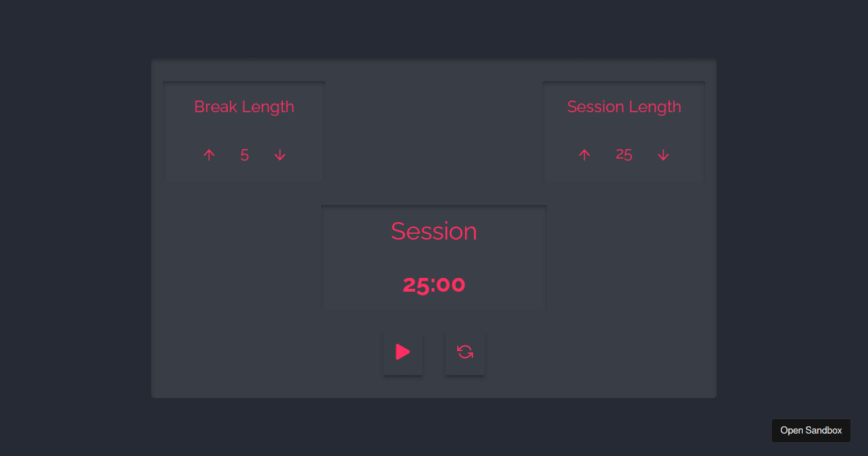
Task: Select the session length value 25
Action: (624, 155)
